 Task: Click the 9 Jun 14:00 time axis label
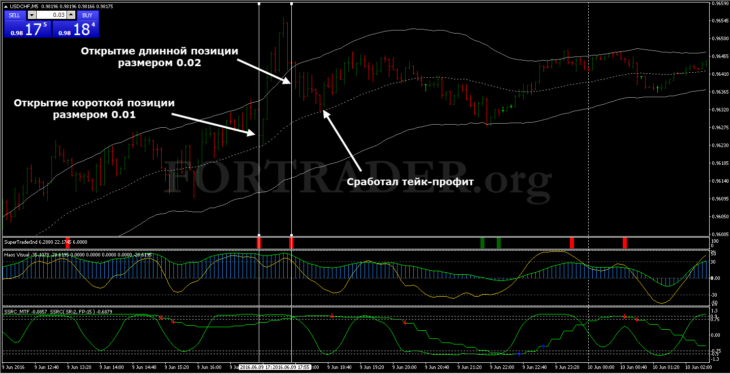point(112,367)
